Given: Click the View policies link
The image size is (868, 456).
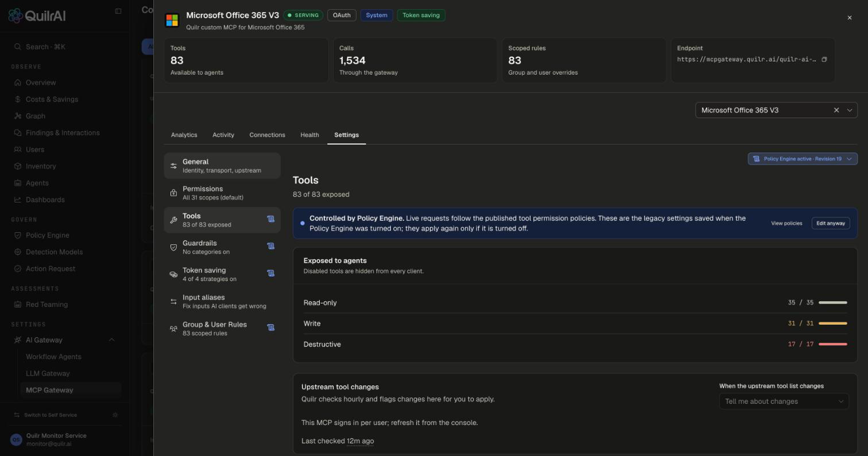Looking at the screenshot, I should coord(786,223).
